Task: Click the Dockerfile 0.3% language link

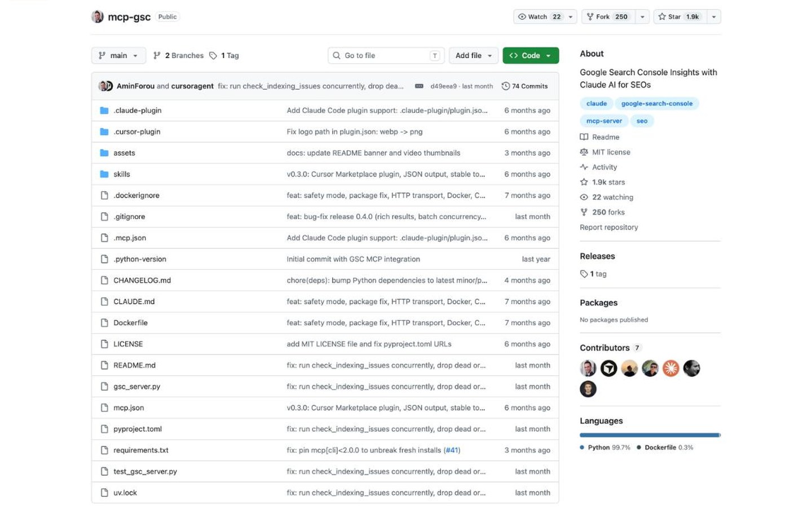Action: point(665,448)
